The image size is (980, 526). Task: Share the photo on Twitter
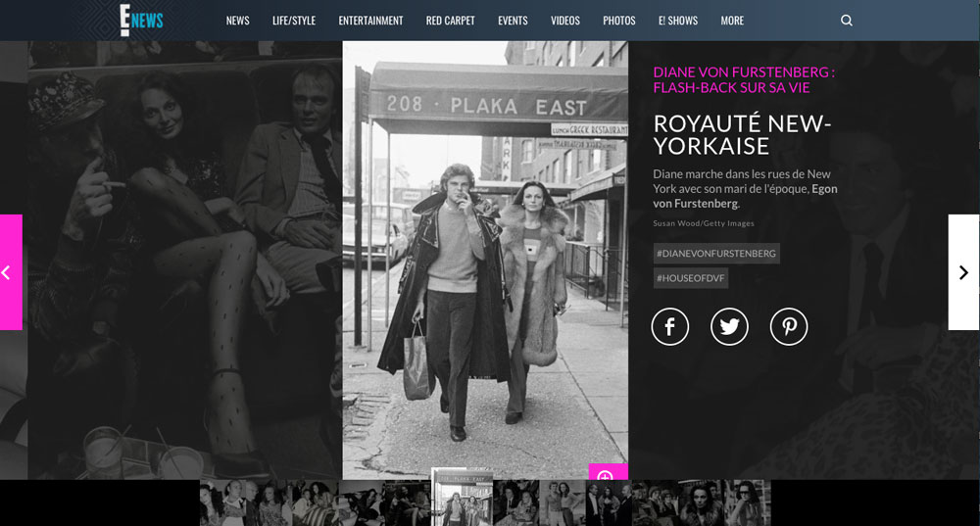(729, 327)
